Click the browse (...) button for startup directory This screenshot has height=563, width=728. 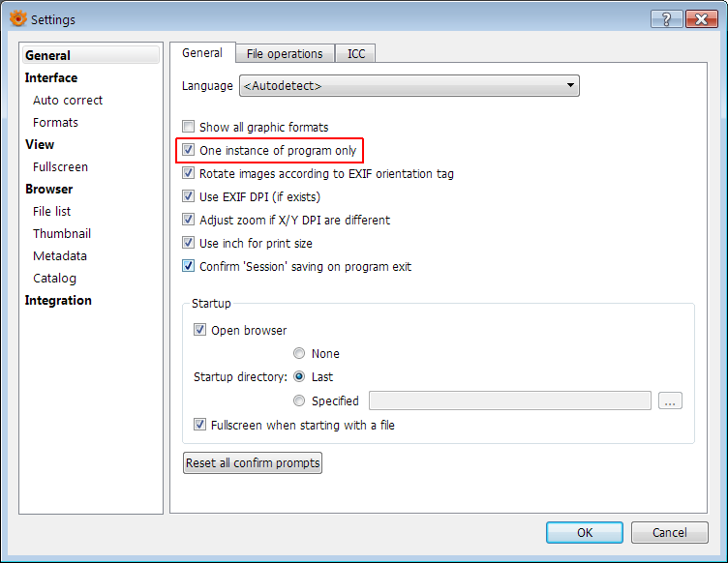670,400
